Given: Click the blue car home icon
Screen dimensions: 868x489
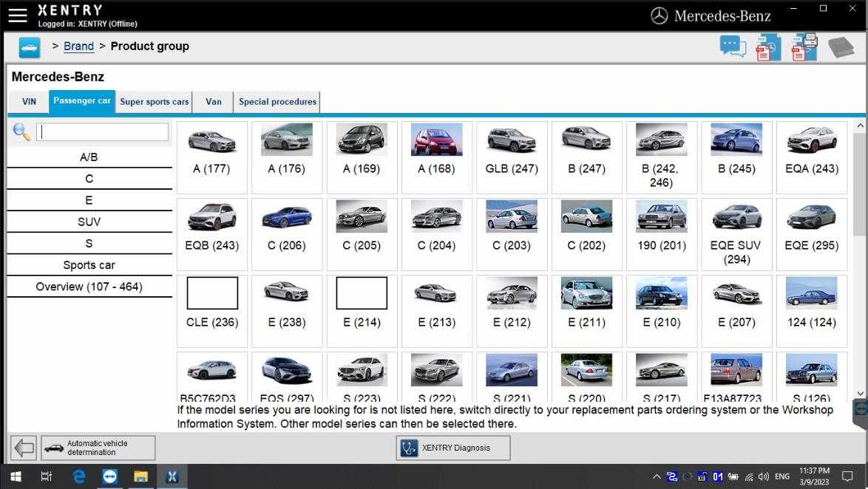Looking at the screenshot, I should pos(30,47).
